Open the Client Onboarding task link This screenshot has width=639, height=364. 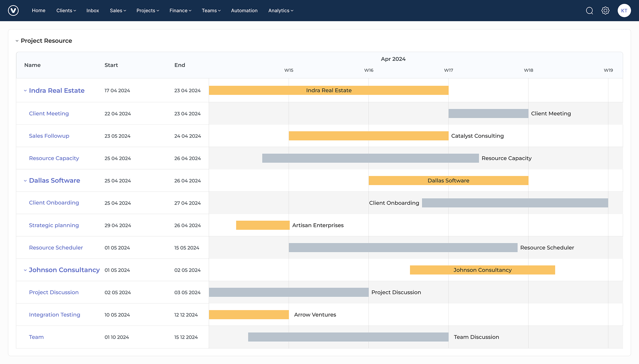coord(54,203)
